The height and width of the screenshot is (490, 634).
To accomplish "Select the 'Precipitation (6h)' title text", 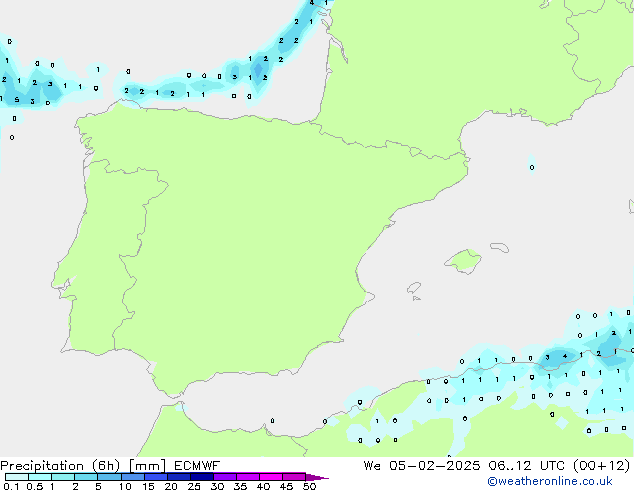I will [x=60, y=466].
